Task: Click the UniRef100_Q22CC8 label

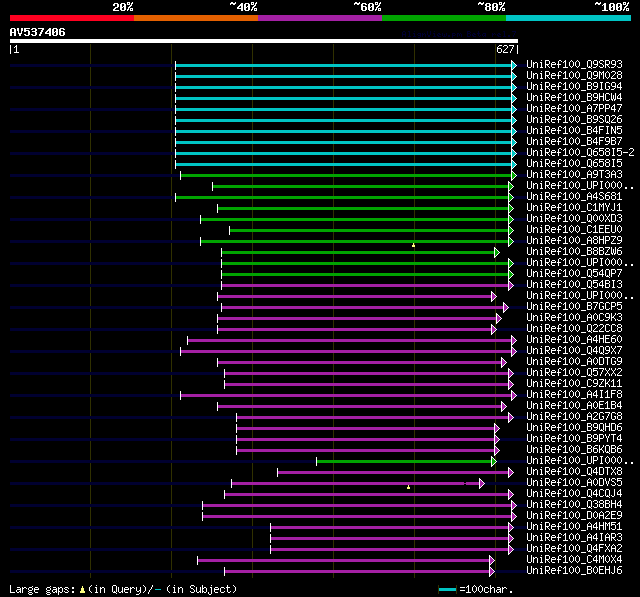Action: click(x=574, y=329)
